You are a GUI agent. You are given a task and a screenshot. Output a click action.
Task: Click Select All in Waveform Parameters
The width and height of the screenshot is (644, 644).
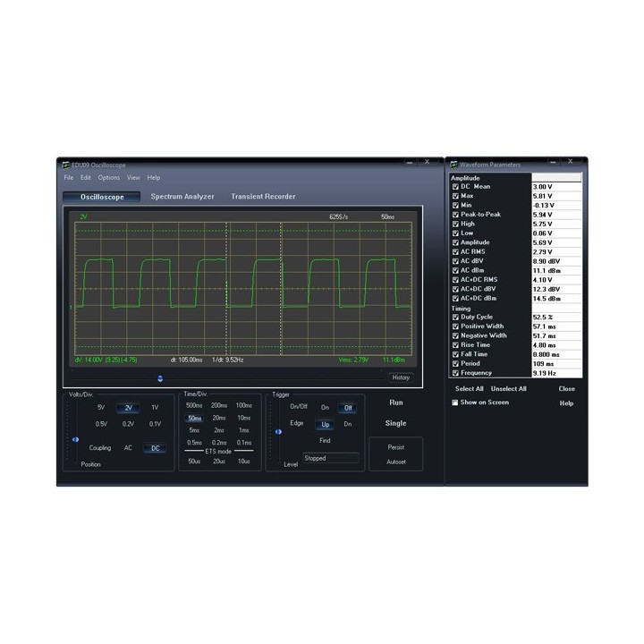pyautogui.click(x=469, y=388)
